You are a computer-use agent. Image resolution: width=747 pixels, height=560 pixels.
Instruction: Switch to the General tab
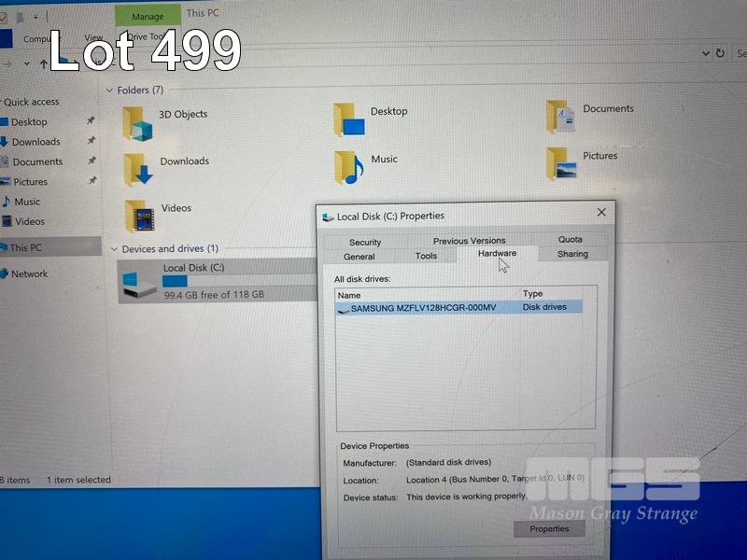tap(359, 257)
